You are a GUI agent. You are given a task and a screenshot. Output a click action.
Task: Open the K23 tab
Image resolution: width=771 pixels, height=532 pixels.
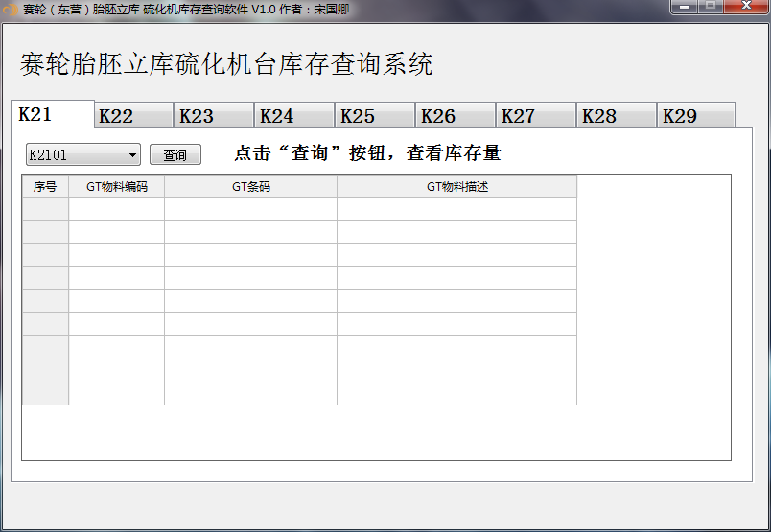pyautogui.click(x=214, y=116)
